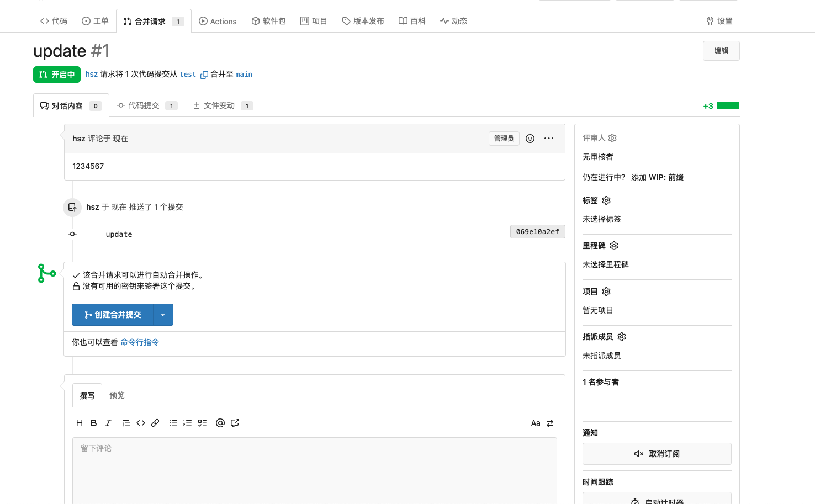The width and height of the screenshot is (815, 504).
Task: Switch to the 撰写 tab
Action: [x=87, y=395]
